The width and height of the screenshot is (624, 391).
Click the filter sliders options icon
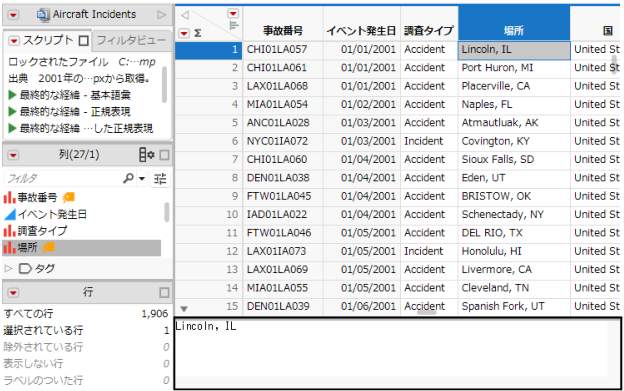pos(160,179)
